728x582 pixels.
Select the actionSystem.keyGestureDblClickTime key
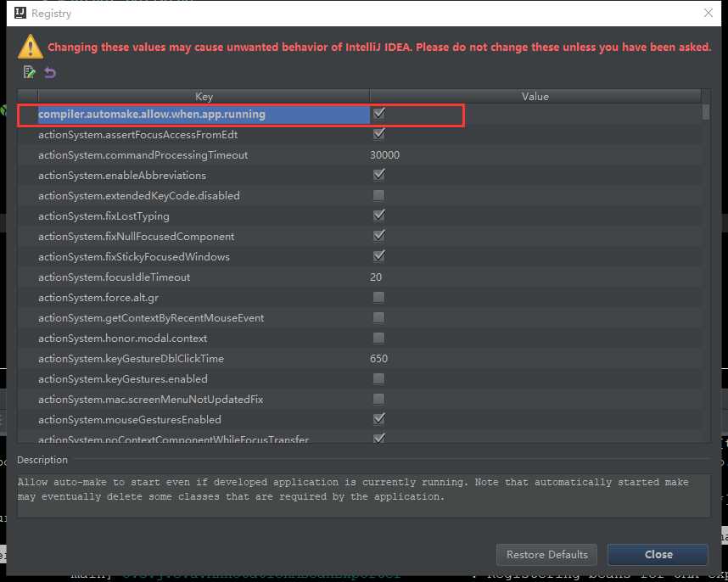[x=131, y=359]
